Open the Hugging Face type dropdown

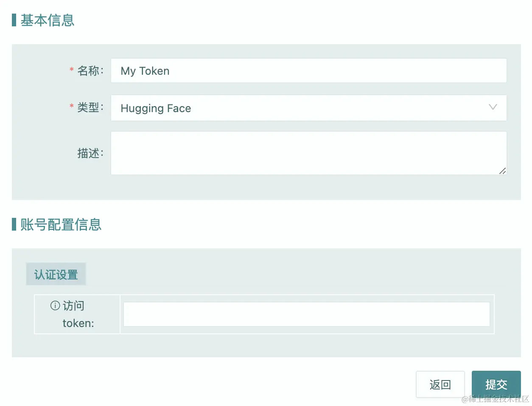click(x=309, y=108)
